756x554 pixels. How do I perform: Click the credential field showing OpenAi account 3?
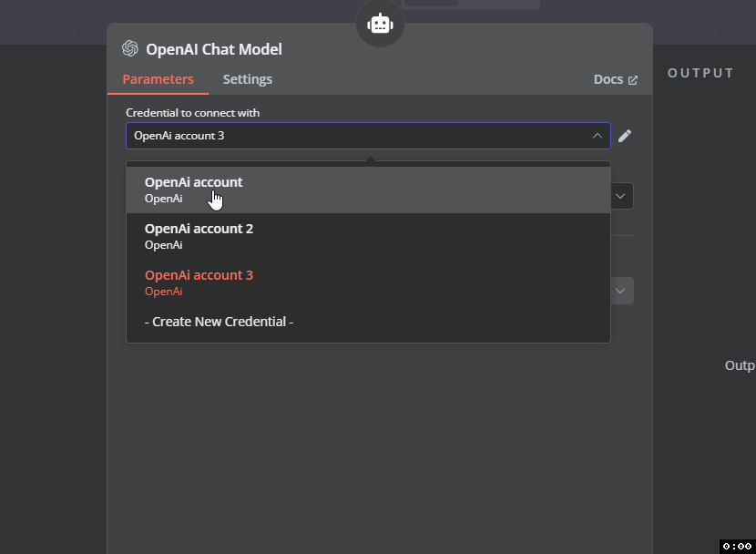[x=368, y=136]
